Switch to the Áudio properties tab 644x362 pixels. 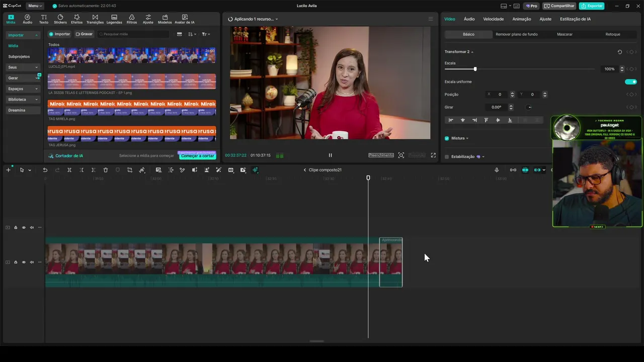469,19
